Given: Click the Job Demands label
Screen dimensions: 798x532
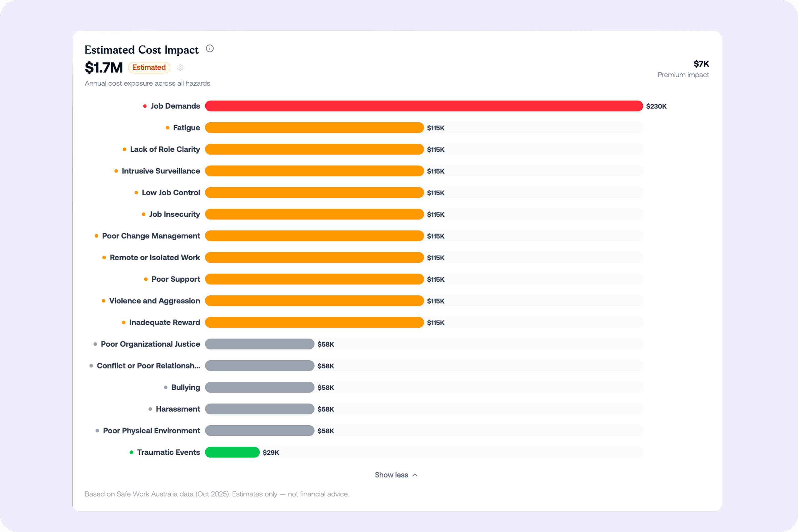Looking at the screenshot, I should (175, 106).
